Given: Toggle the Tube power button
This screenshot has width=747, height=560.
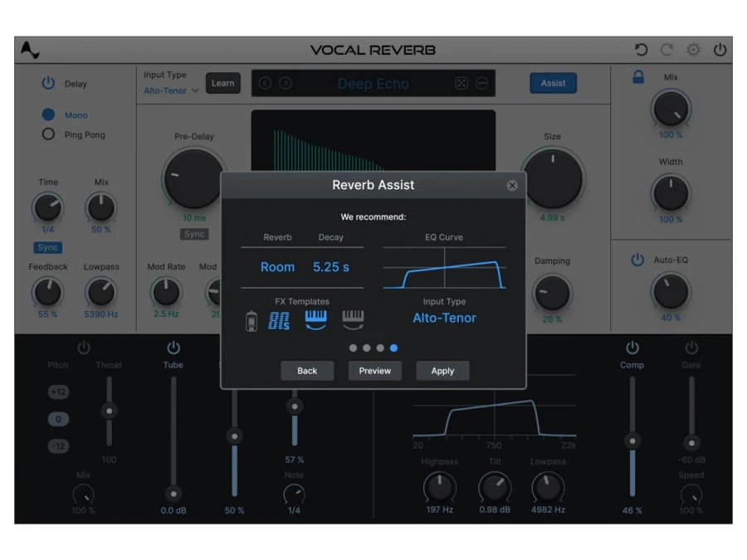Looking at the screenshot, I should (173, 348).
